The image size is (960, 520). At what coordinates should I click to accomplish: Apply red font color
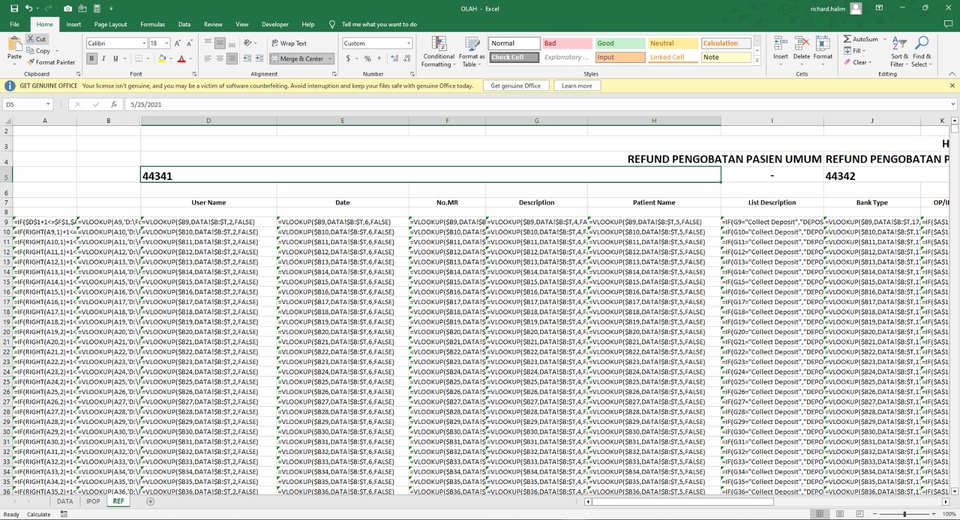(181, 59)
